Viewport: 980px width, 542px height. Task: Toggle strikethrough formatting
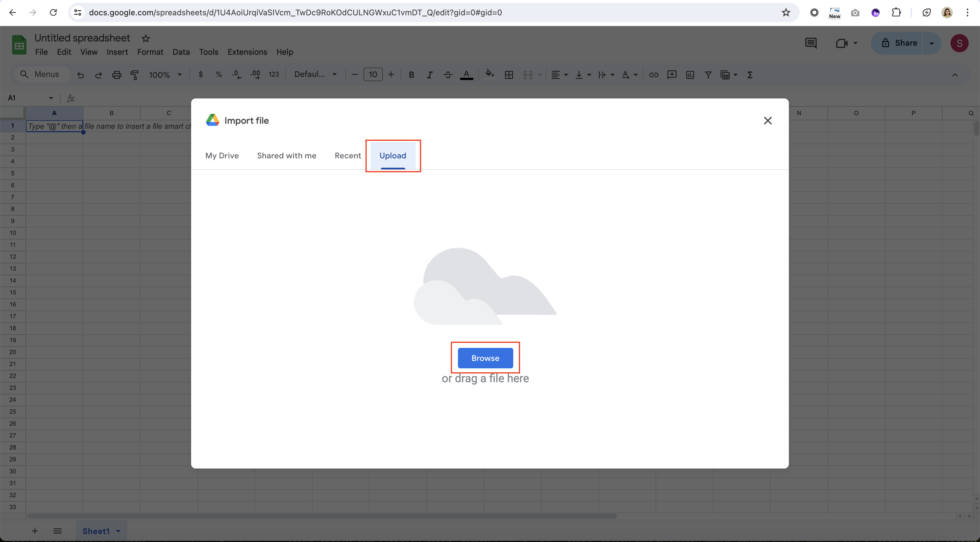(447, 75)
